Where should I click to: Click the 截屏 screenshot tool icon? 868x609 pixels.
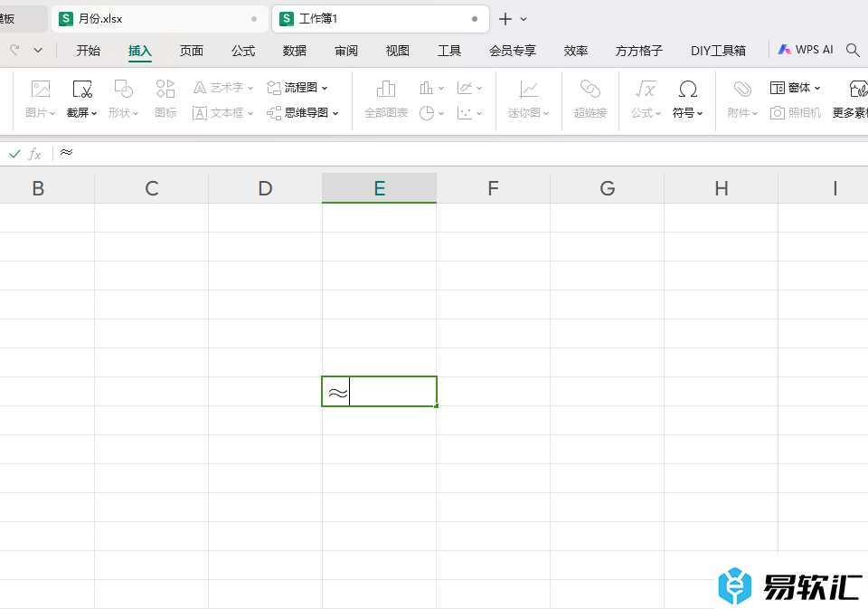point(82,90)
